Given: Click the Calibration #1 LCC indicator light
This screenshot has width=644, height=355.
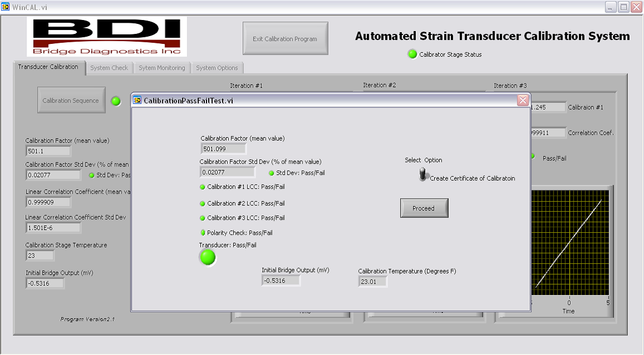Looking at the screenshot, I should (x=203, y=187).
